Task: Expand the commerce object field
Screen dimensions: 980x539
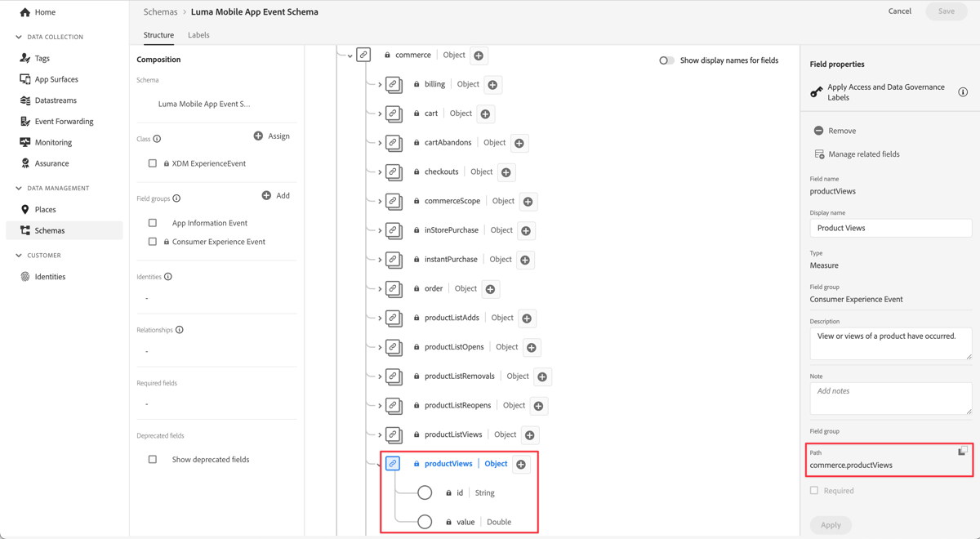Action: click(350, 55)
